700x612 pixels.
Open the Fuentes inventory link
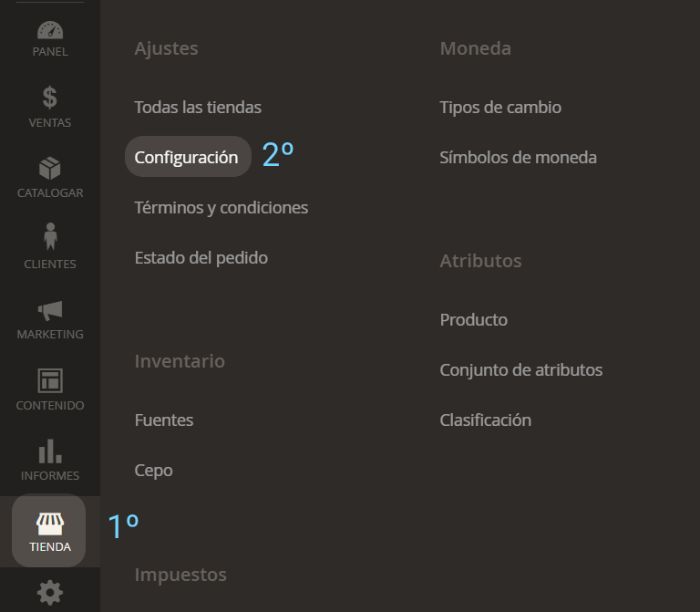(x=164, y=420)
